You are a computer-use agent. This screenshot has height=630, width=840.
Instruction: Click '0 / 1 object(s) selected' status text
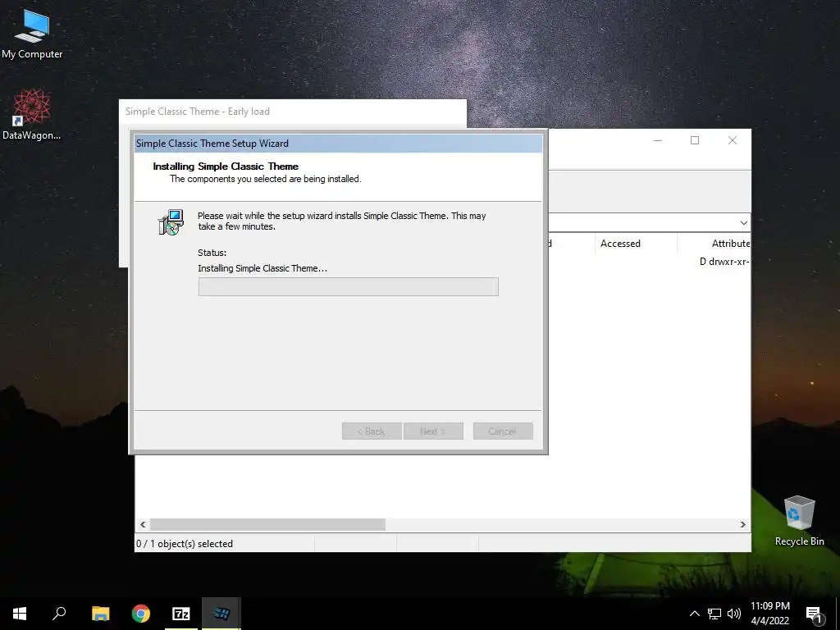click(185, 544)
